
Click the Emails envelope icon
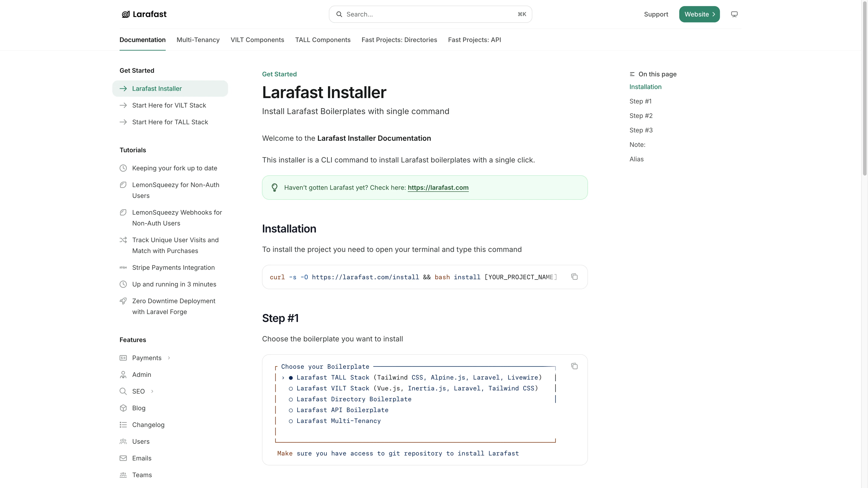point(123,458)
